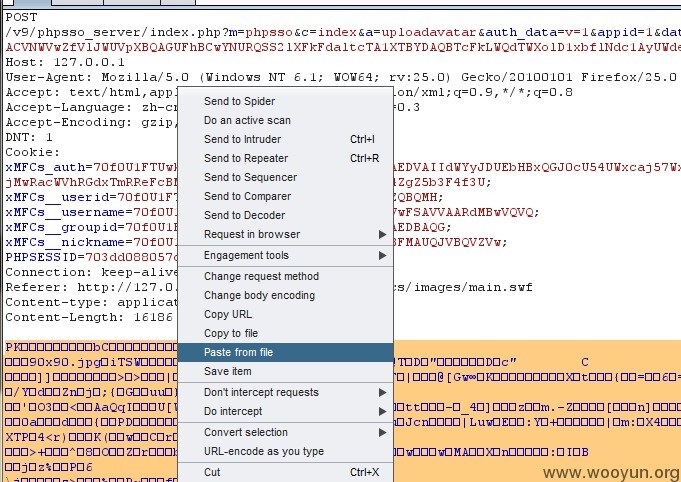Click Send to Decoder
This screenshot has height=482, width=681.
[285, 215]
